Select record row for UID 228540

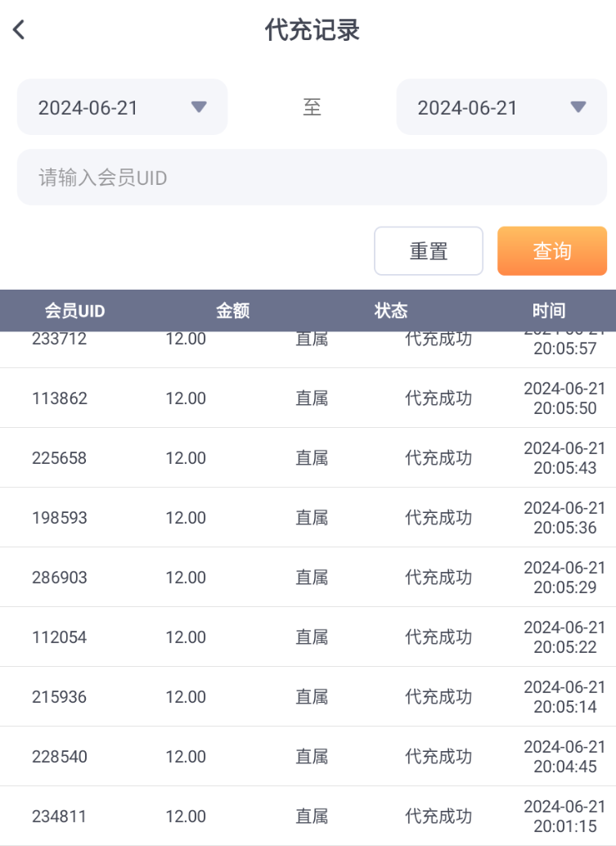click(x=308, y=757)
